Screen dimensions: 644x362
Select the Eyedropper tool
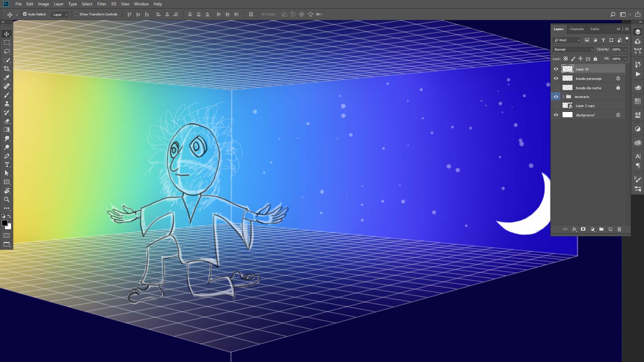(x=7, y=77)
